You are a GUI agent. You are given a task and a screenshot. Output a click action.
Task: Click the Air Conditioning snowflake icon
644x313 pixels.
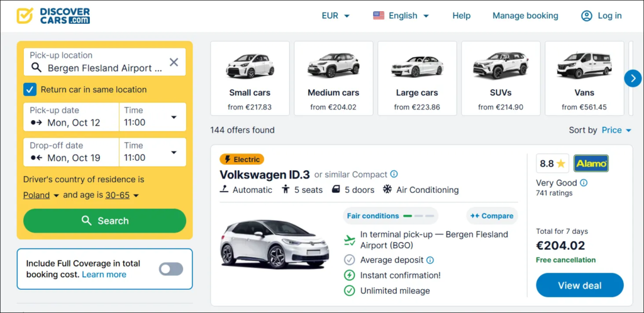click(387, 190)
